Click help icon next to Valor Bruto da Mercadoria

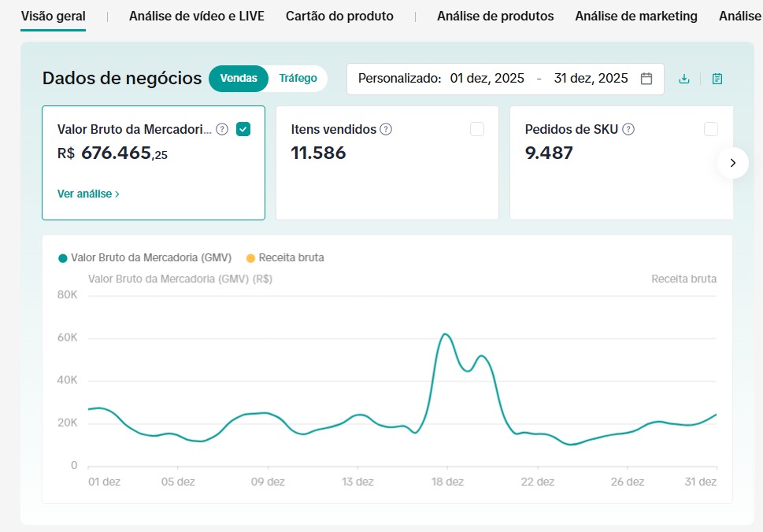(222, 129)
